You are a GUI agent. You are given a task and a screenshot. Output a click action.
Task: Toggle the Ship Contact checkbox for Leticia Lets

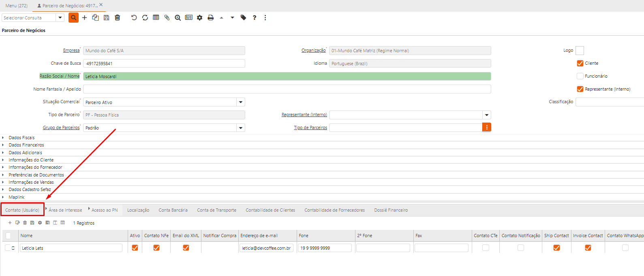click(556, 248)
